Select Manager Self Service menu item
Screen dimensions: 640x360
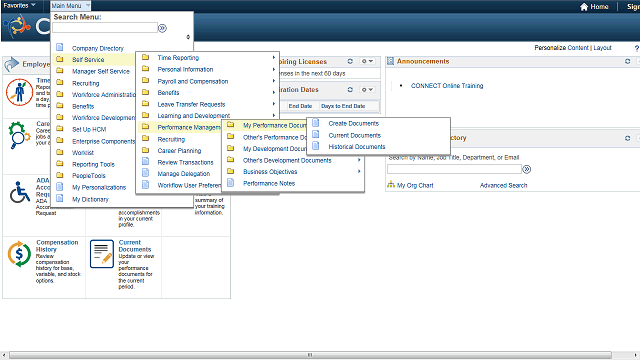(100, 71)
